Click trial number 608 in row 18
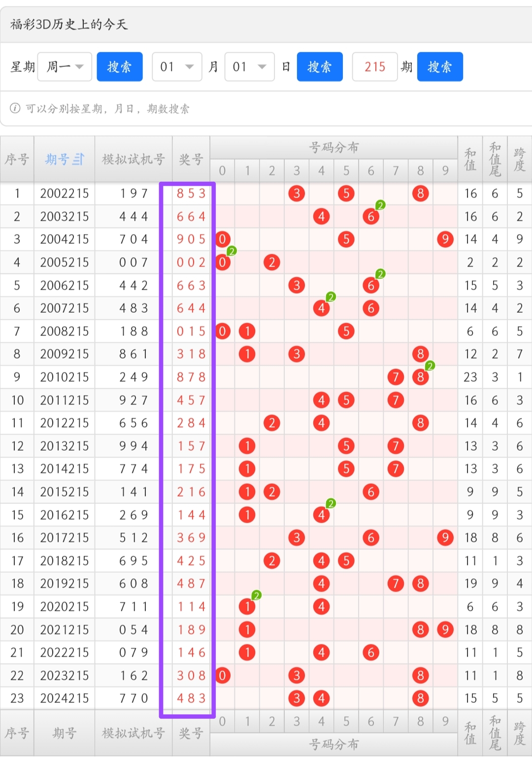 133,583
